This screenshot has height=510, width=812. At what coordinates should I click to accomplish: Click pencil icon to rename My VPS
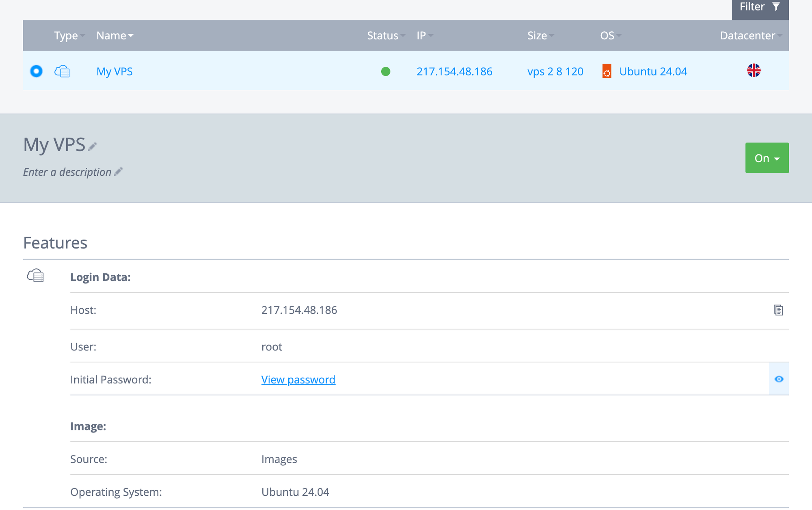click(x=93, y=146)
